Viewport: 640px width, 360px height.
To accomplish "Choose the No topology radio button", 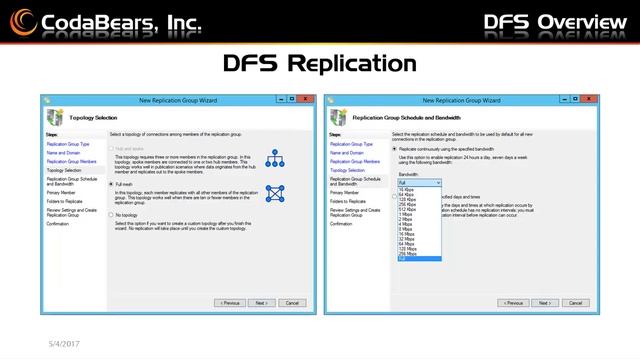I will pyautogui.click(x=111, y=215).
